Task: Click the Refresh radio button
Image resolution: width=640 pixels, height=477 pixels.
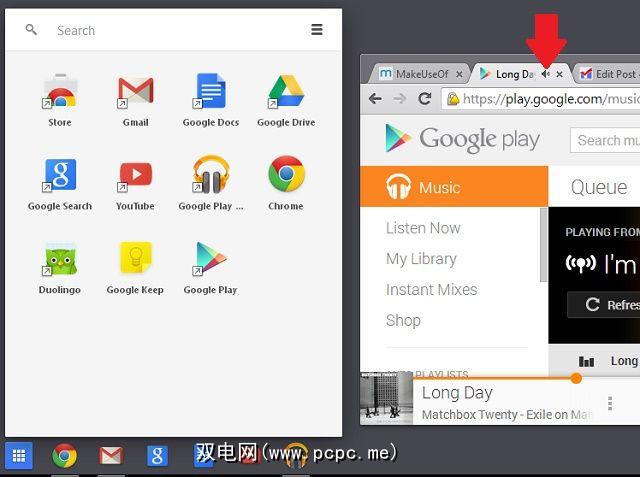Action: [604, 304]
